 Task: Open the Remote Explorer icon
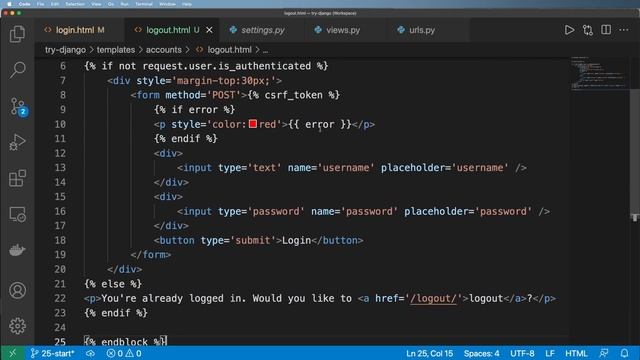18,214
